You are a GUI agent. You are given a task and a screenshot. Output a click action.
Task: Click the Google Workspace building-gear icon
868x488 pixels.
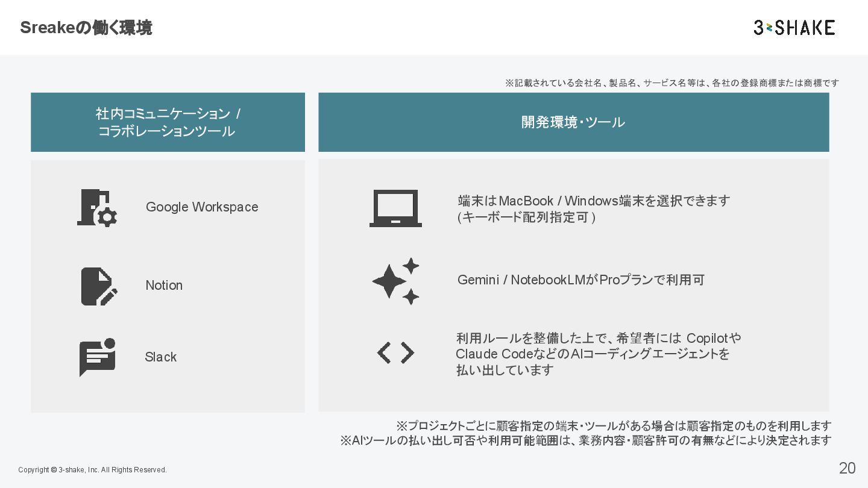(97, 208)
